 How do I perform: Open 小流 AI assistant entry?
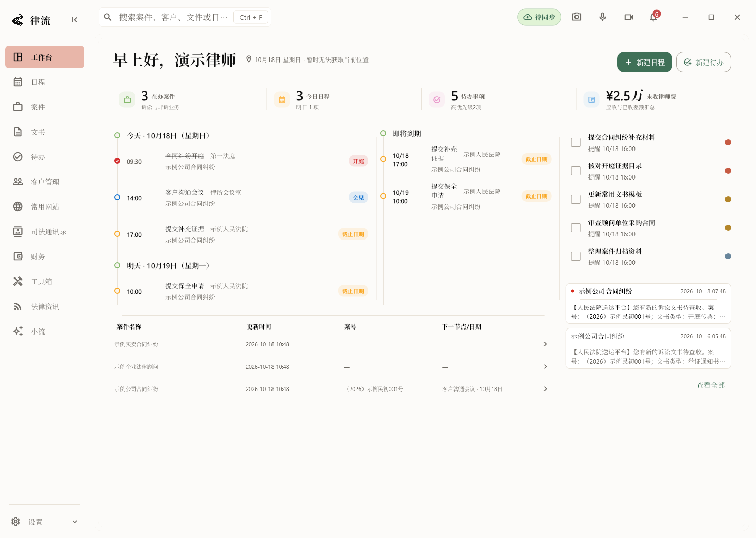click(45, 331)
